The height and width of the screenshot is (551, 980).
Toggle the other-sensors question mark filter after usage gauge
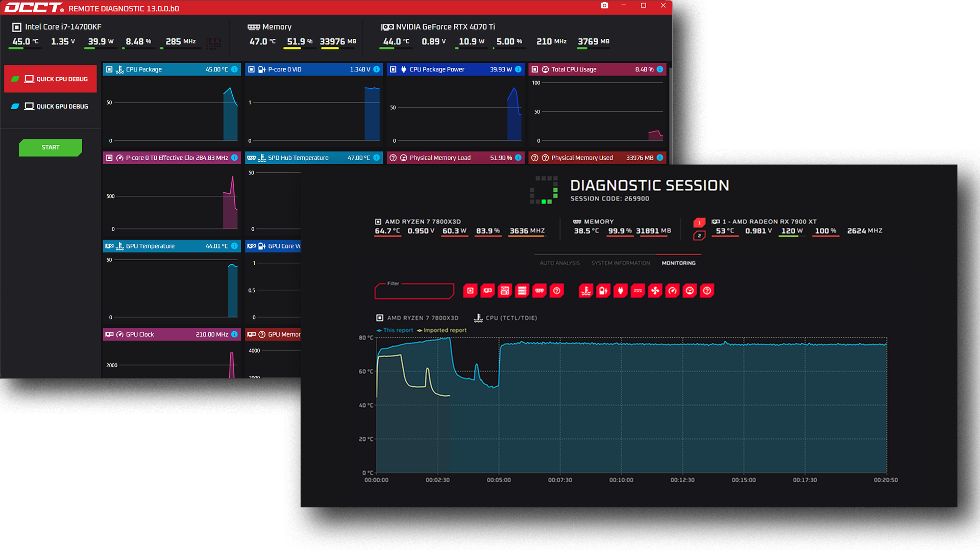tap(707, 291)
